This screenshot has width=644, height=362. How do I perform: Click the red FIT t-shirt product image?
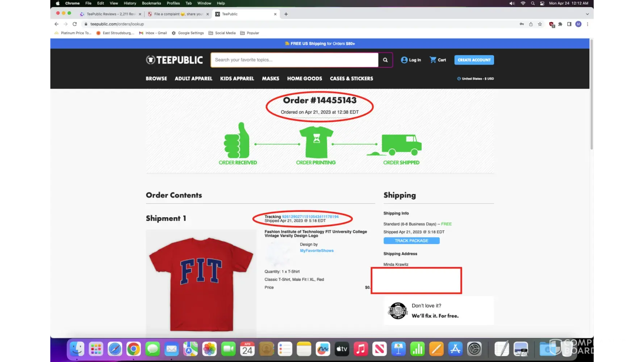tap(201, 284)
